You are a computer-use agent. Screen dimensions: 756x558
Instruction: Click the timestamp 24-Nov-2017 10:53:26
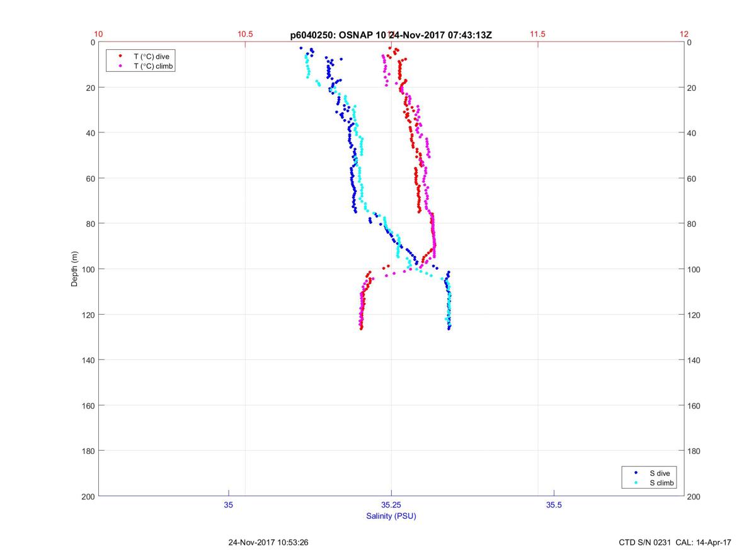268,542
